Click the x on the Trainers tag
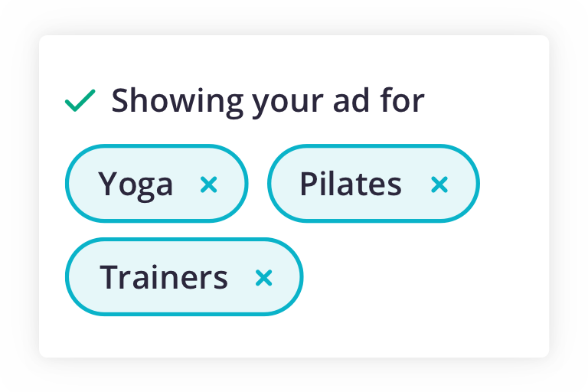 click(x=263, y=278)
